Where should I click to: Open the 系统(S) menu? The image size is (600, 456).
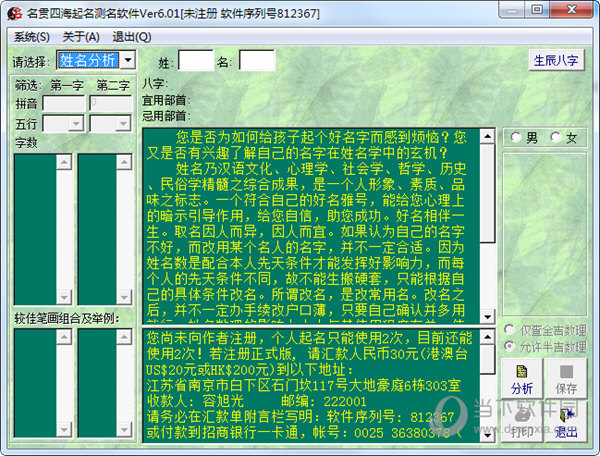pyautogui.click(x=32, y=37)
